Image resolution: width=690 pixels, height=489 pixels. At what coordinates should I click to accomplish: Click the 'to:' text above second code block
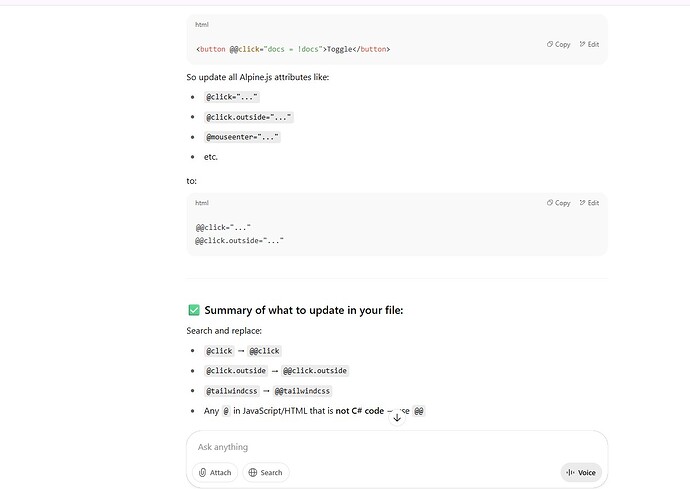191,181
